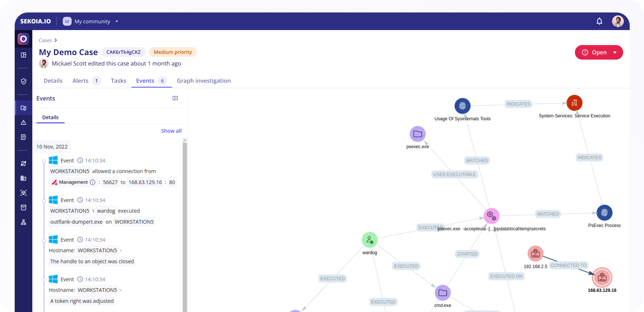The image size is (644, 312).
Task: Open the alerts triangle sidebar icon
Action: pyautogui.click(x=23, y=123)
